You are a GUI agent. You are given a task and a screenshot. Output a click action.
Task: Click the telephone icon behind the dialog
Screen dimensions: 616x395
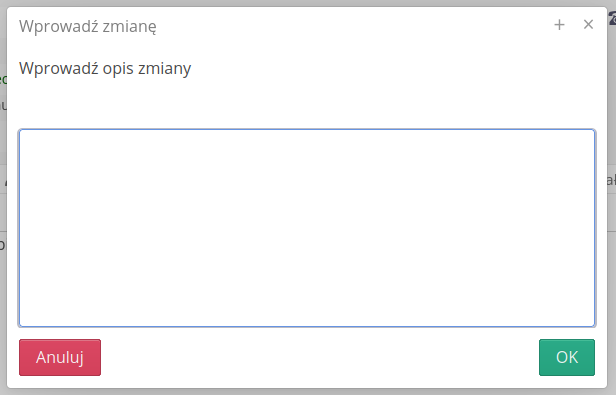tap(612, 18)
